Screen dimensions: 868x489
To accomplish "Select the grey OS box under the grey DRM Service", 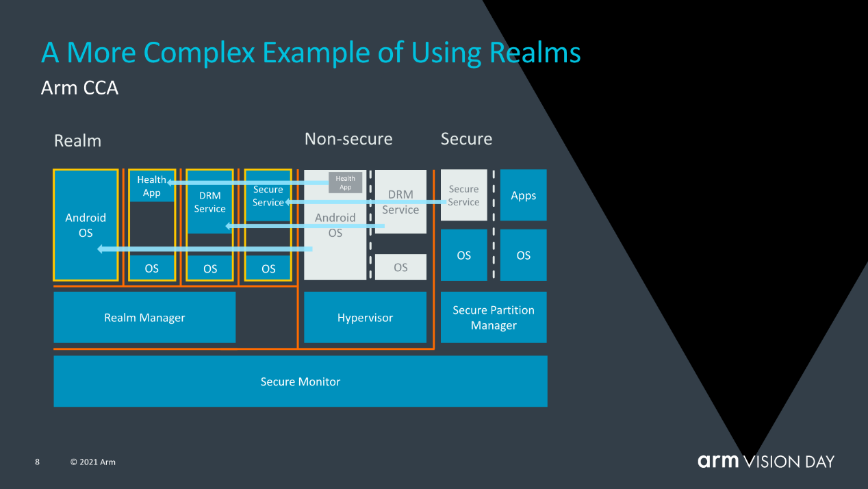I will tap(400, 267).
